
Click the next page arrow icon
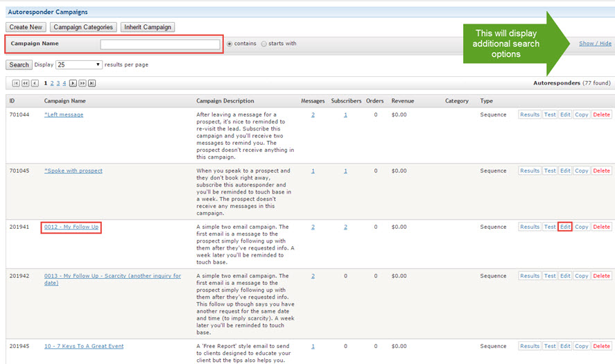[x=73, y=83]
